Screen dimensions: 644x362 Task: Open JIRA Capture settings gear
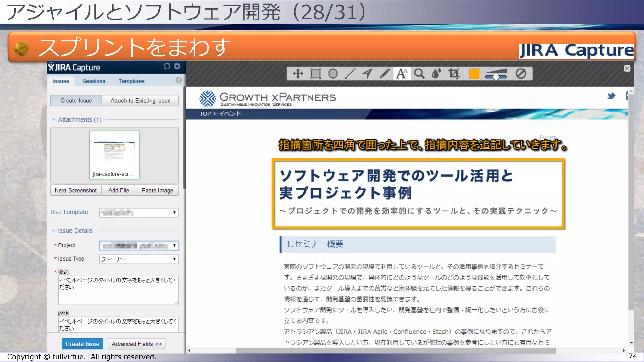pyautogui.click(x=177, y=66)
